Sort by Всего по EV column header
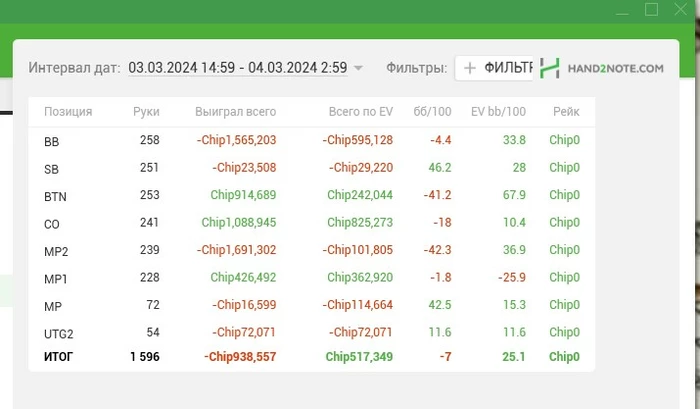Screen dimensions: 700x409 point(361,112)
